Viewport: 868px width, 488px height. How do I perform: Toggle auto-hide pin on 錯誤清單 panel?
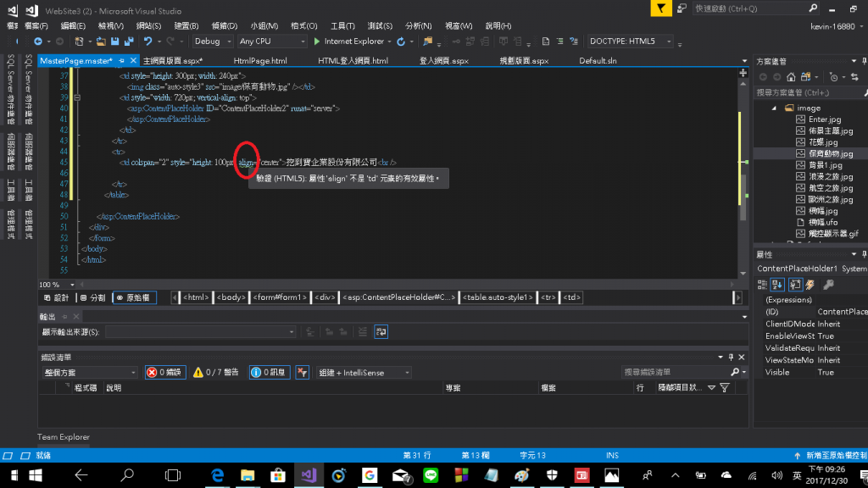[x=731, y=358]
